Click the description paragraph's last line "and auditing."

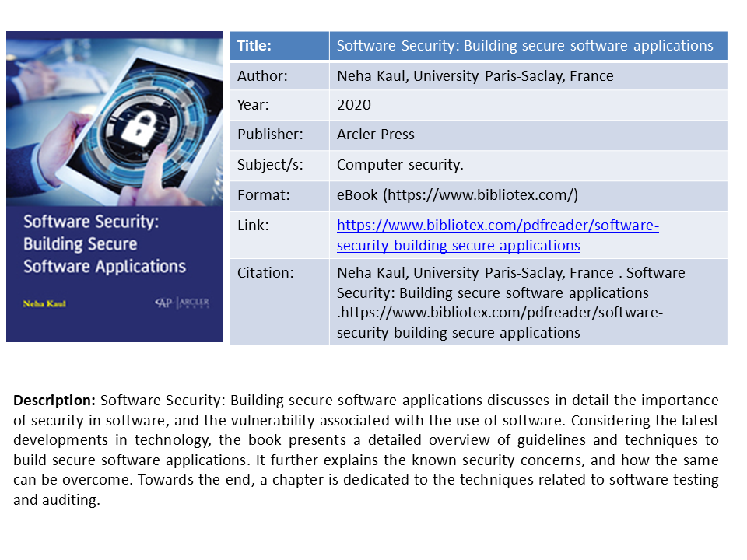pos(57,500)
